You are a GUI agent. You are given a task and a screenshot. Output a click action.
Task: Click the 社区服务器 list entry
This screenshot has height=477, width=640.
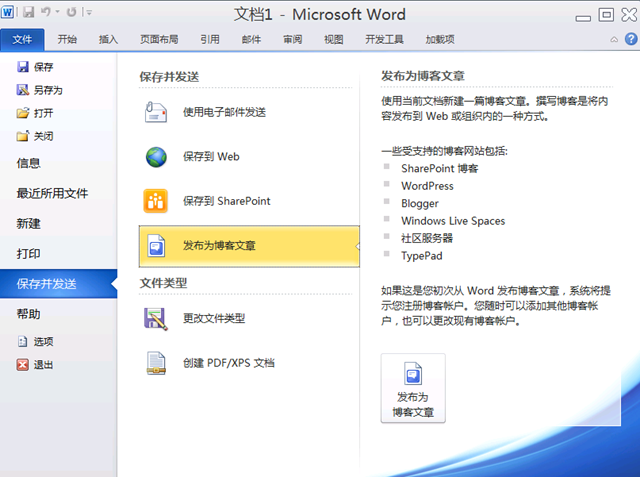click(x=427, y=238)
